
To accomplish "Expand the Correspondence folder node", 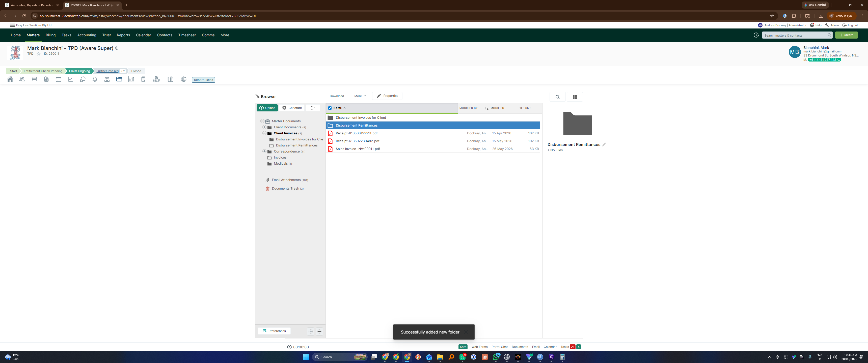I will tap(264, 152).
